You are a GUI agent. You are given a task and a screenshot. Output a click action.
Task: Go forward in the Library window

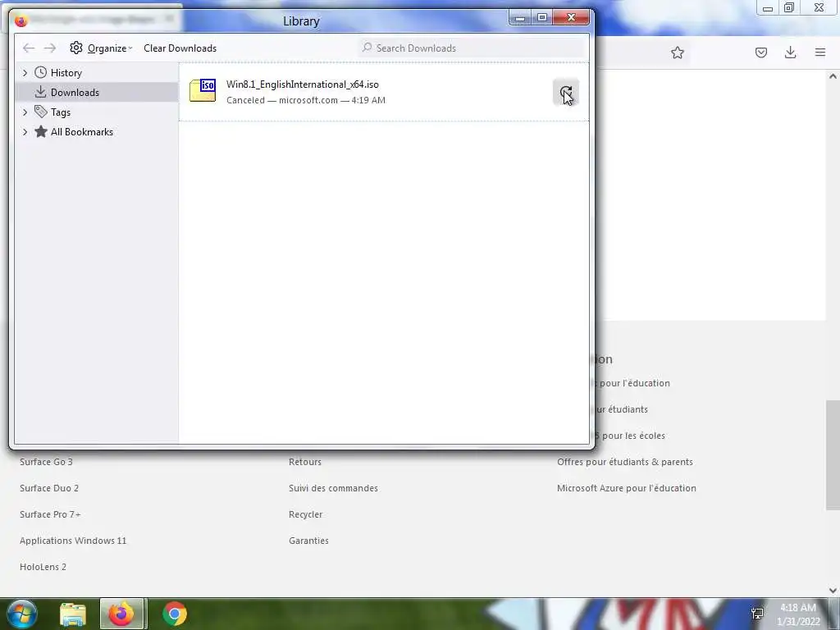click(x=50, y=48)
